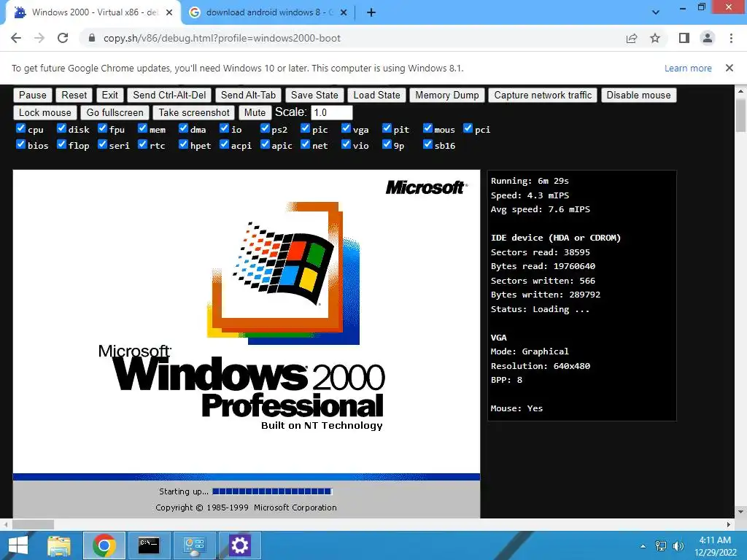The image size is (747, 560).
Task: Toggle the fpu checkbox
Action: (x=102, y=128)
